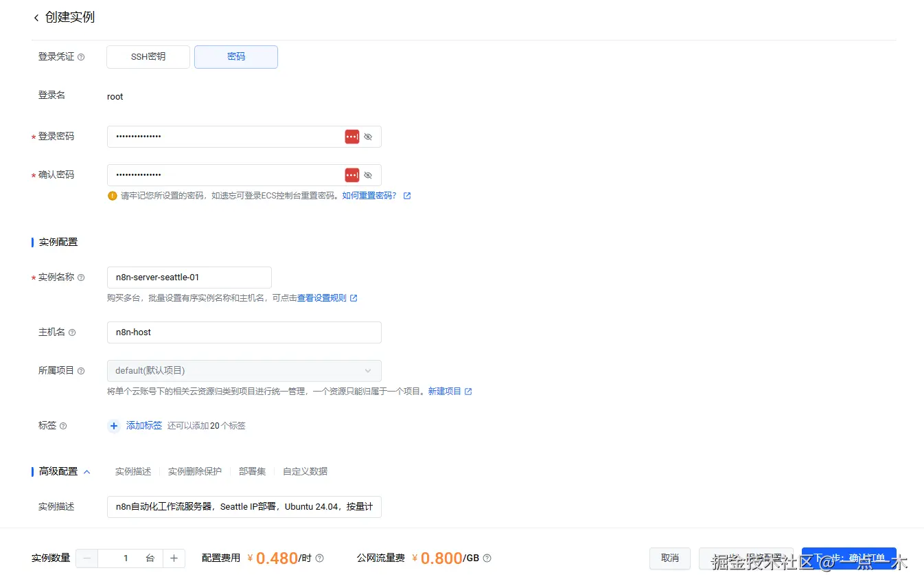Open help tooltip beside 登录凭证
This screenshot has height=588, width=924.
coord(81,57)
